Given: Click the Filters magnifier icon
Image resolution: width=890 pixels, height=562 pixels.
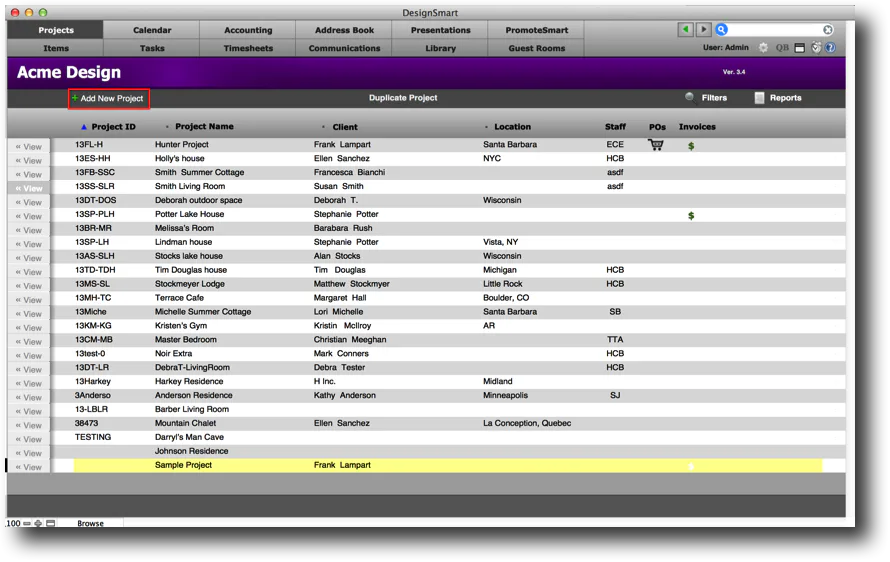Looking at the screenshot, I should point(690,98).
